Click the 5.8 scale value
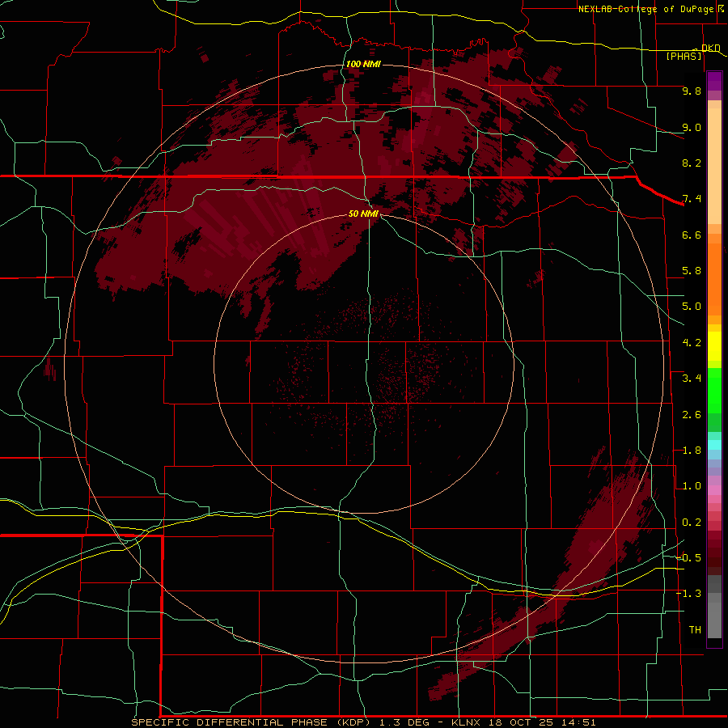Viewport: 728px width, 728px height. click(692, 271)
